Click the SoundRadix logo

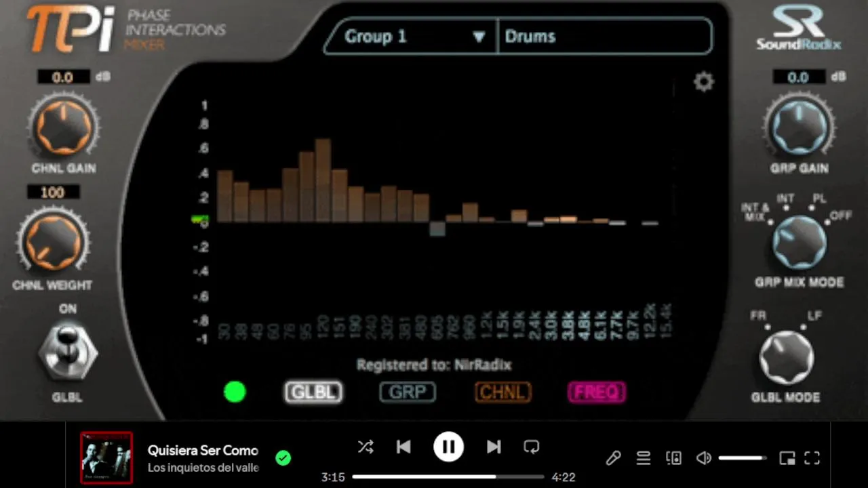tap(799, 28)
